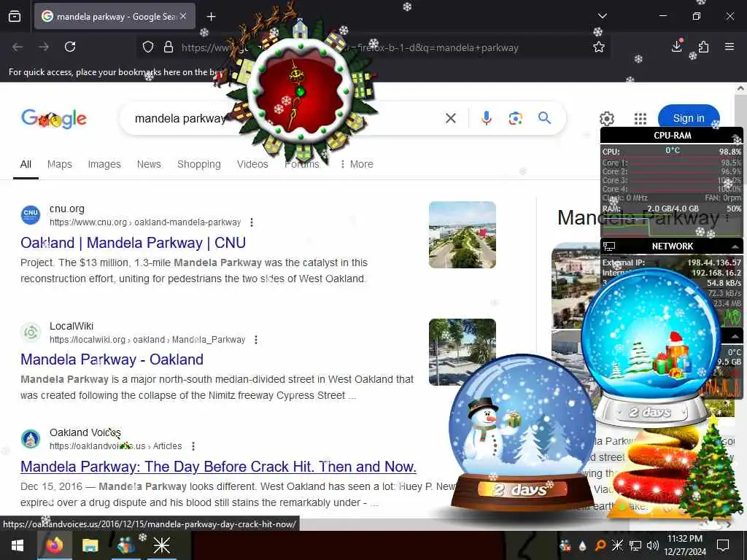Start voice search with the microphone icon
The image size is (747, 560).
(x=486, y=118)
